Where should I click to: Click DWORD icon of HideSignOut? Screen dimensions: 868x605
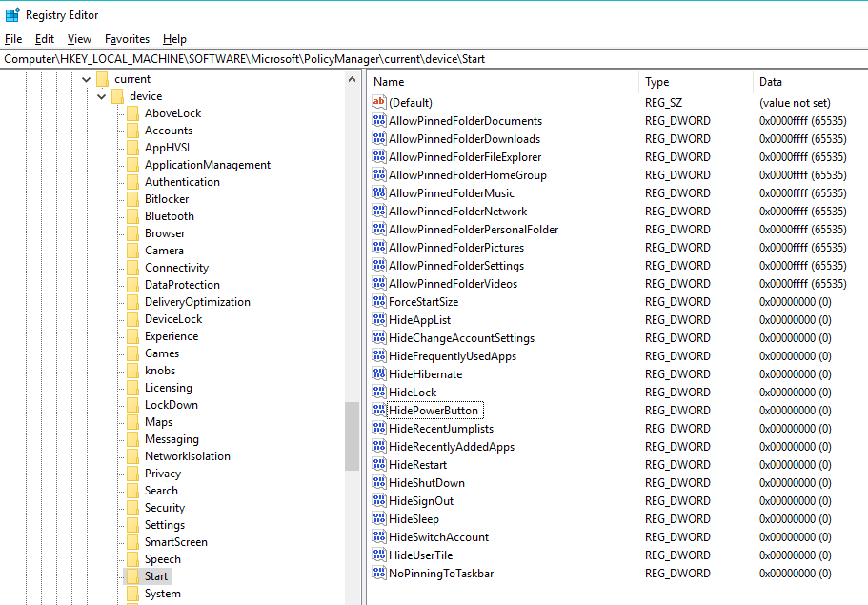point(379,501)
